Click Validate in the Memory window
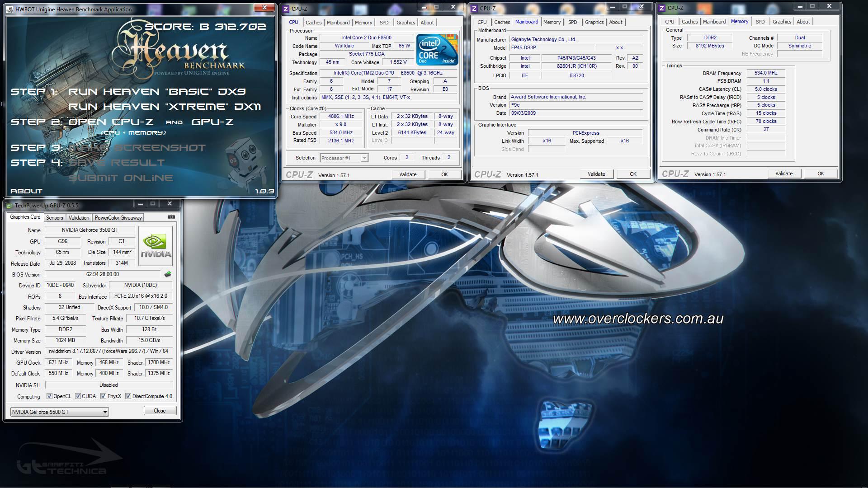Image resolution: width=868 pixels, height=488 pixels. coord(784,174)
